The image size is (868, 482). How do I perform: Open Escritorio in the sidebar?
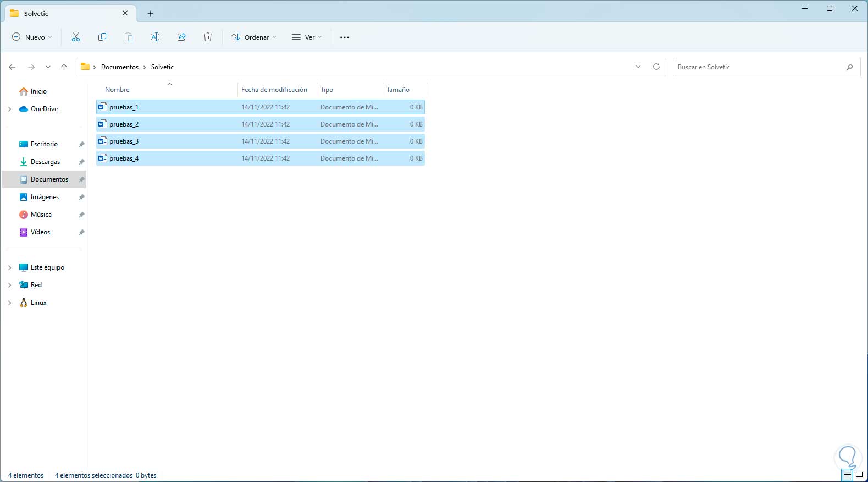point(44,144)
